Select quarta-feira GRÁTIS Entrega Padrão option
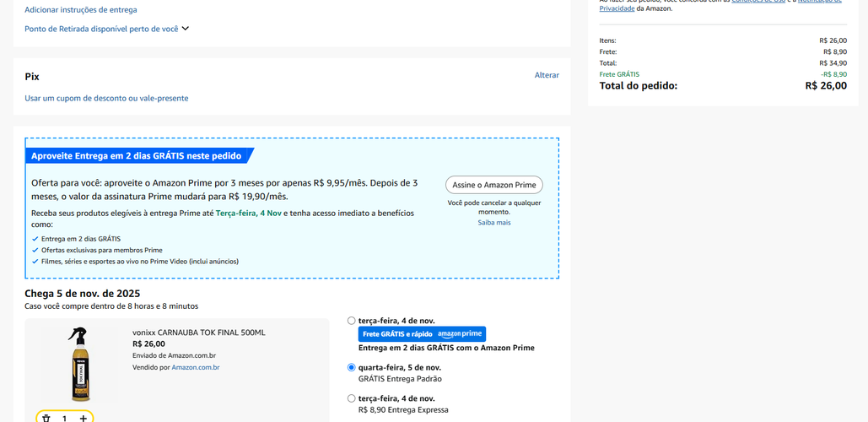 coord(352,368)
